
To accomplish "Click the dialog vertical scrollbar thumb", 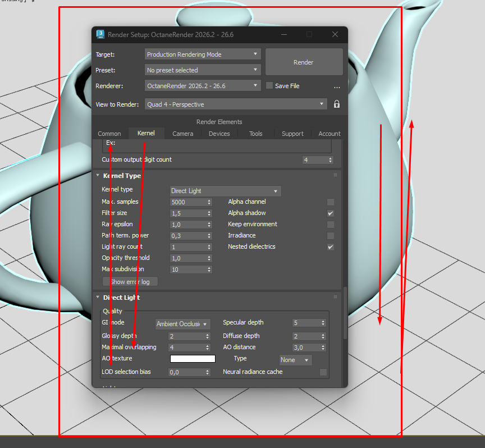I will (x=345, y=313).
